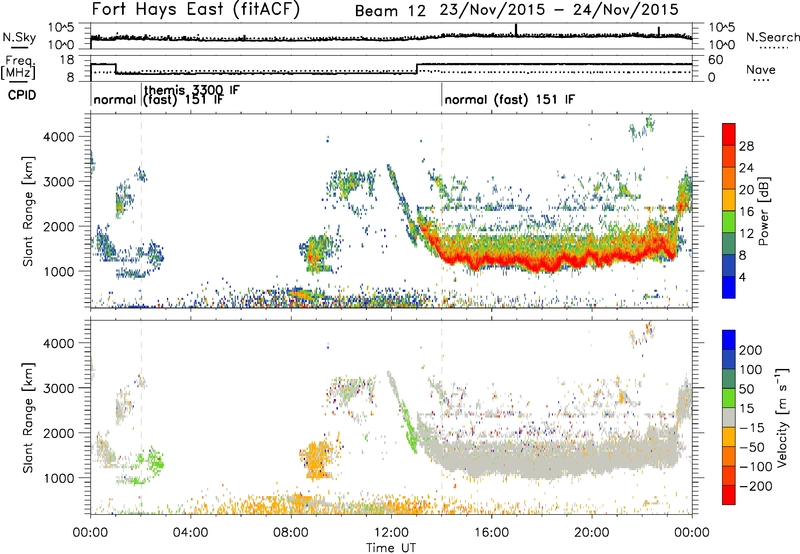Click the '1000' range tick in power panel
This screenshot has height=554, width=800.
59,271
